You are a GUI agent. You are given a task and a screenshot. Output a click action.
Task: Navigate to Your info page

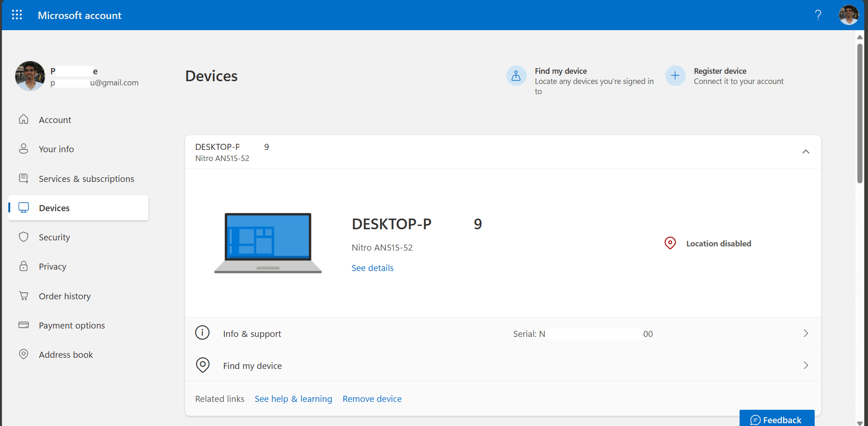pyautogui.click(x=56, y=148)
